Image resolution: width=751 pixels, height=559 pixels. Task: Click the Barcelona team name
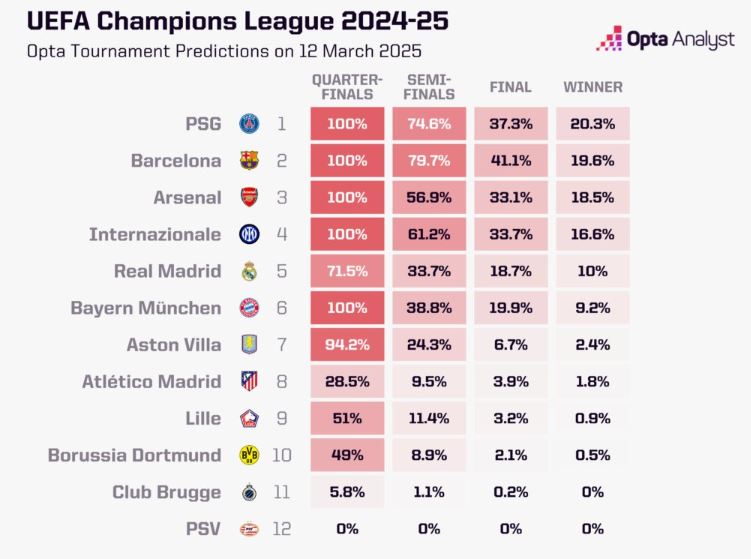[176, 161]
